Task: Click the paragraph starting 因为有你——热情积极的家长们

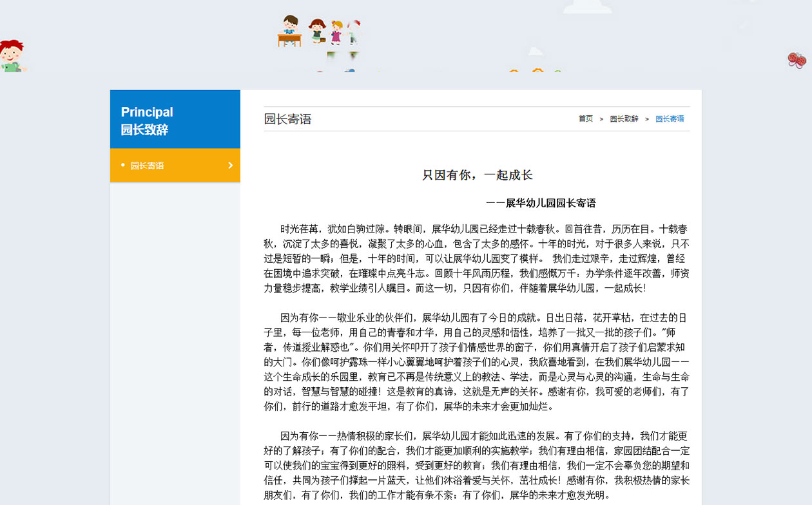Action: pyautogui.click(x=477, y=466)
